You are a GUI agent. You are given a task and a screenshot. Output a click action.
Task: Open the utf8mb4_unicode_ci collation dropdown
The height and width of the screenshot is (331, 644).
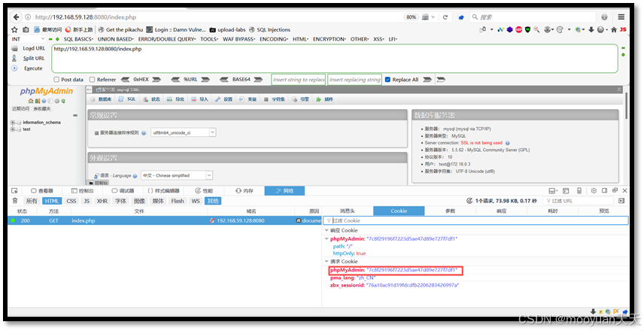[x=183, y=132]
